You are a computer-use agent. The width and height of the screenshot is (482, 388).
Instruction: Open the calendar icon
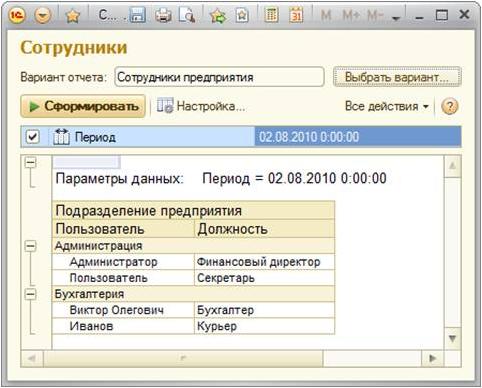296,15
